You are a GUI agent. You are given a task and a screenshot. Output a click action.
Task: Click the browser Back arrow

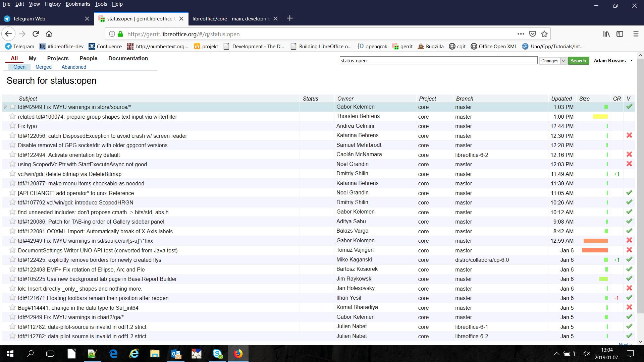point(8,34)
